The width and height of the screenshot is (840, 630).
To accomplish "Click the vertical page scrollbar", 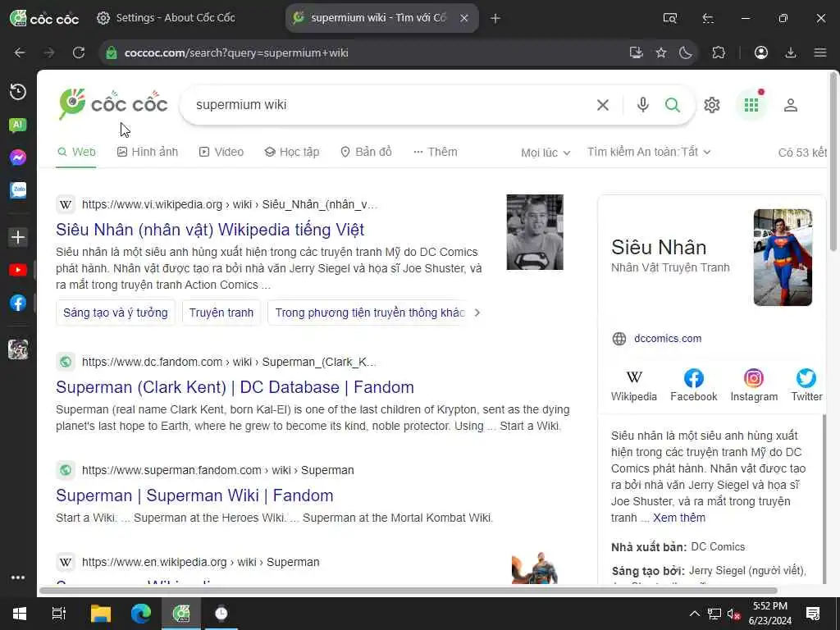I will 833,162.
